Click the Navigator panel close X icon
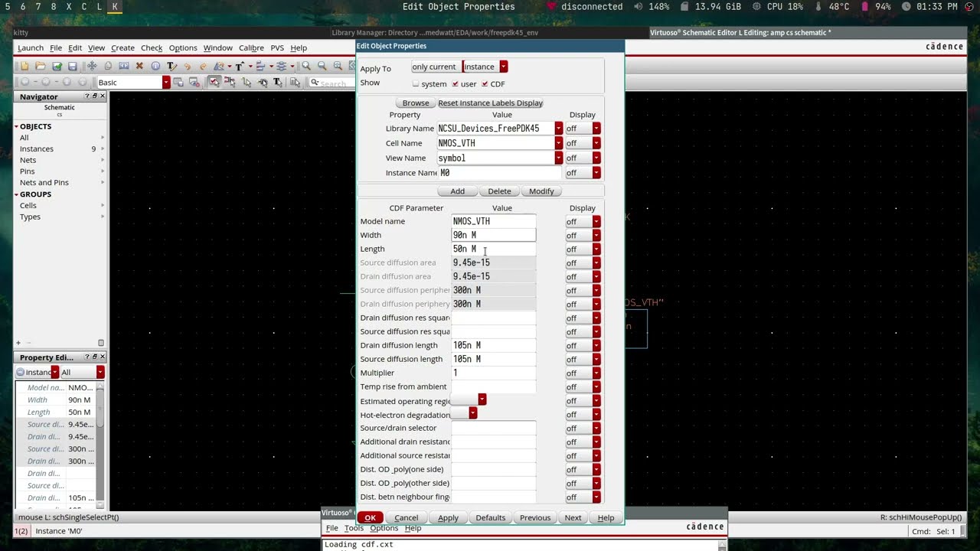 (x=103, y=96)
